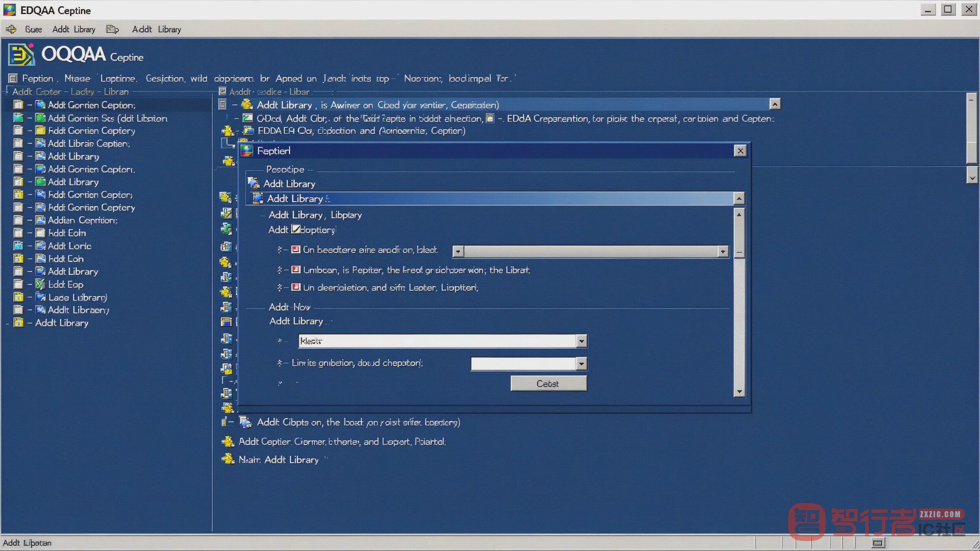Toggle checkbox beside 'Feption' in header line

click(13, 78)
